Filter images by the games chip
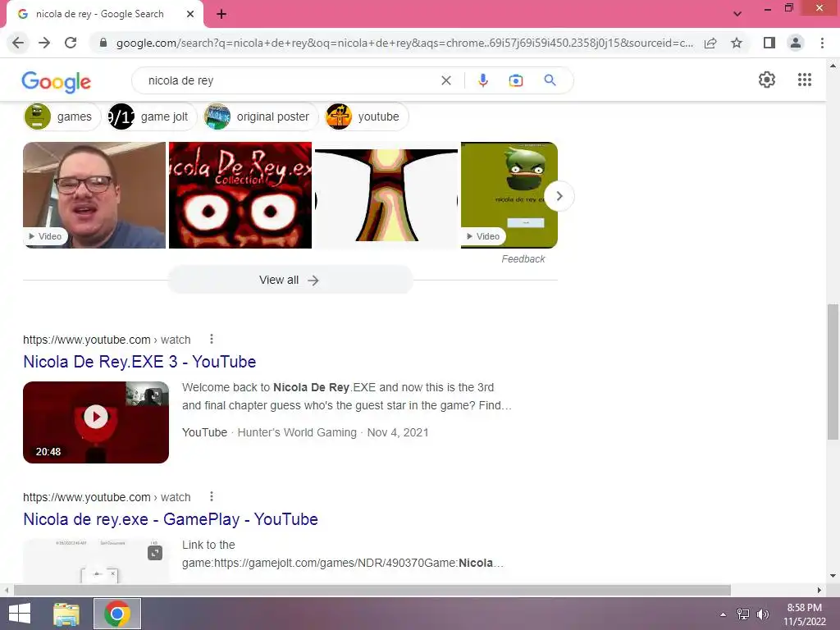This screenshot has height=630, width=840. 62,116
